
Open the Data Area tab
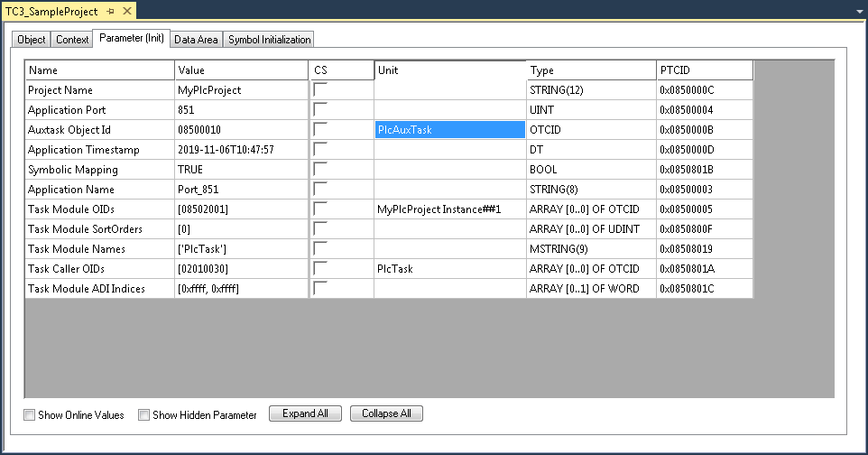(196, 40)
